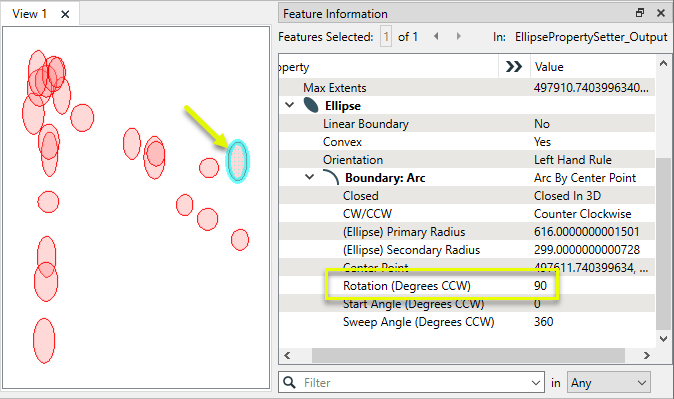Select the (Ellipse) Primary Radius row

[x=467, y=232]
